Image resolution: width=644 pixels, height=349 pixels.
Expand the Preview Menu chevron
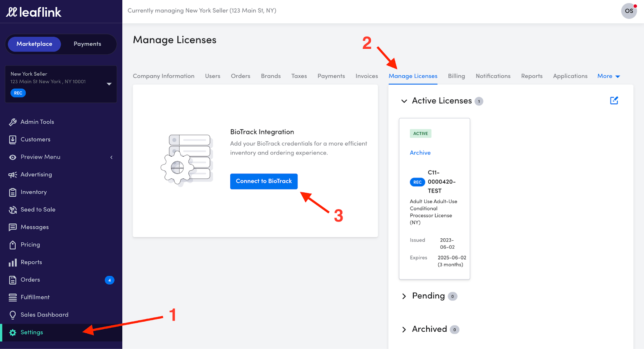[111, 157]
